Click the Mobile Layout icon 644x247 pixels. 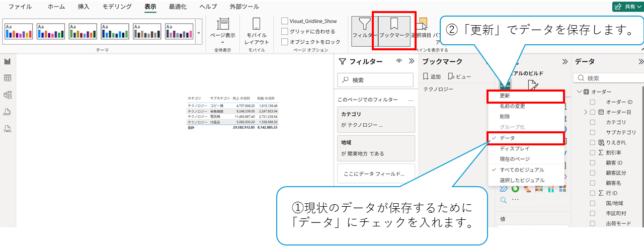pyautogui.click(x=256, y=30)
